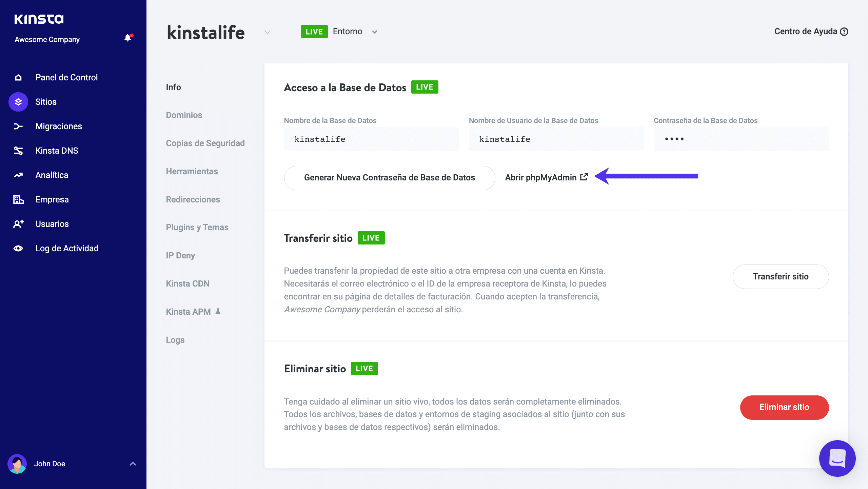868x489 pixels.
Task: Click Generar Nueva Contraseña de Base de Datos
Action: 389,178
